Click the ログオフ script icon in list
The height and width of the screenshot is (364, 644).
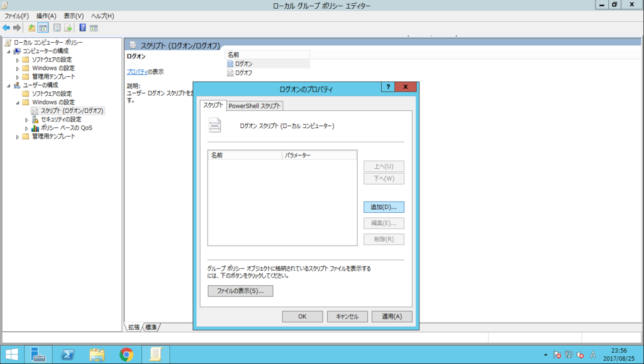(x=230, y=73)
